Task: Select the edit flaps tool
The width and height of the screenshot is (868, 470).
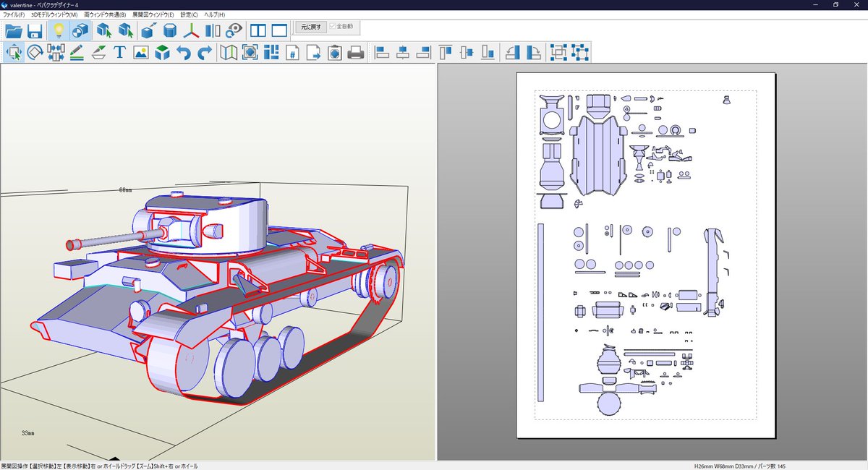Action: (x=99, y=53)
